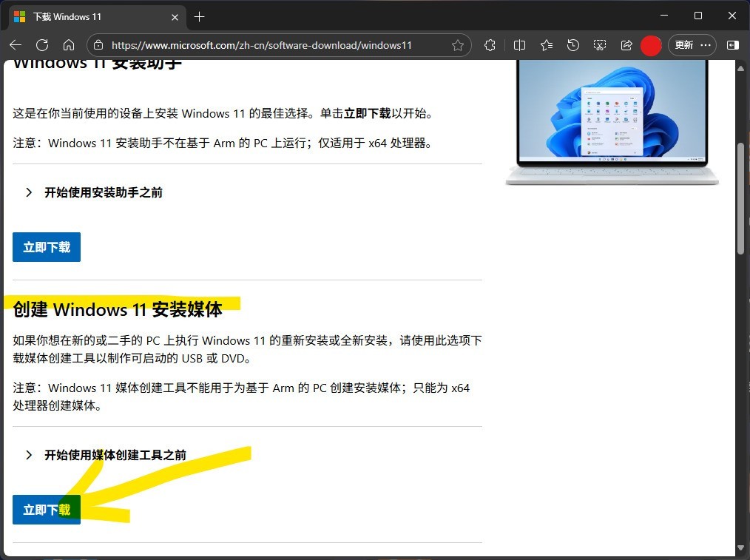
Task: Start a Web capture screenshot
Action: [x=600, y=45]
